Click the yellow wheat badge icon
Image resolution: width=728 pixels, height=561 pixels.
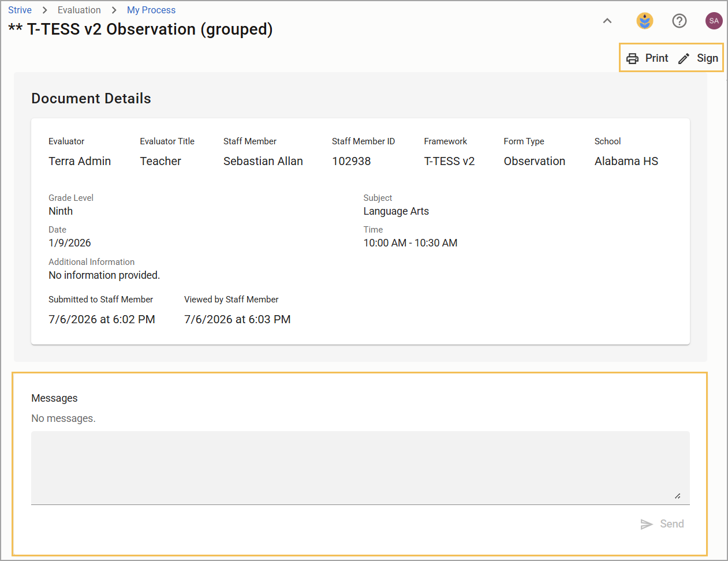pyautogui.click(x=645, y=21)
